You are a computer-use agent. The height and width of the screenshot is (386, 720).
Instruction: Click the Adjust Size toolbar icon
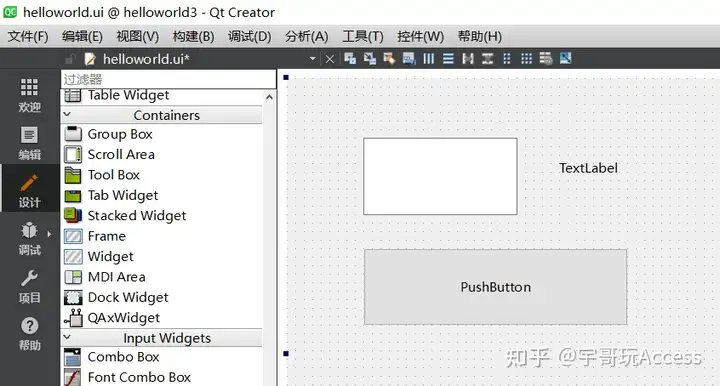click(x=565, y=59)
